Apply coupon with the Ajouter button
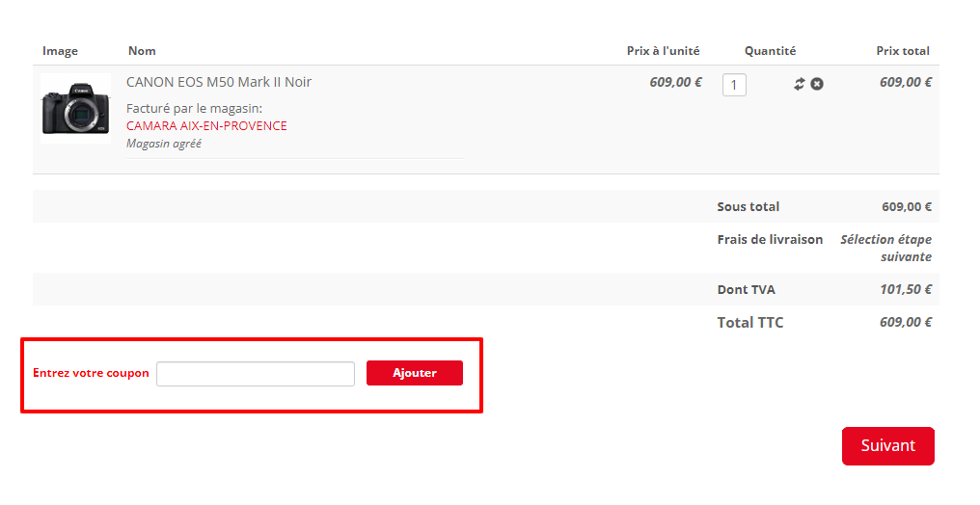Image resolution: width=980 pixels, height=505 pixels. 415,373
